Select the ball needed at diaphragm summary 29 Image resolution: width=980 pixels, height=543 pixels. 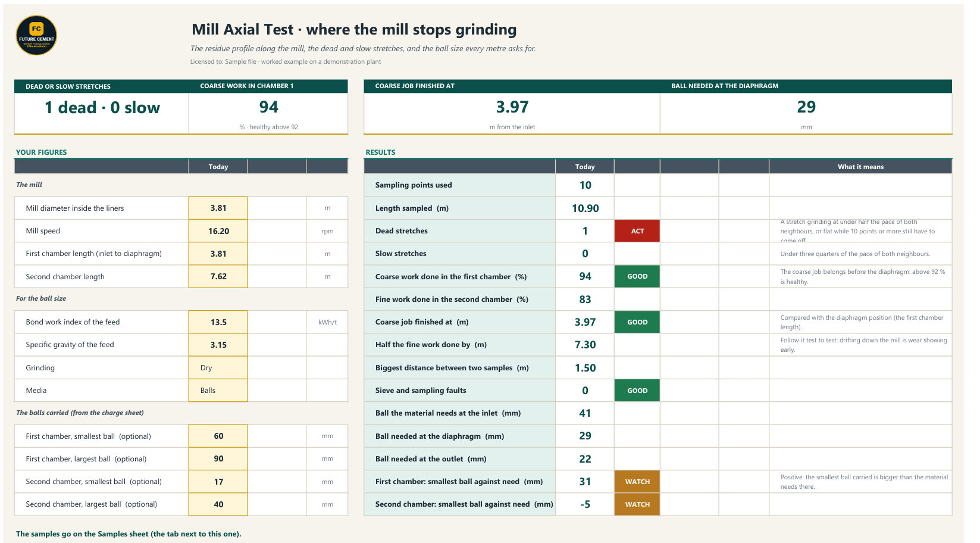[806, 107]
